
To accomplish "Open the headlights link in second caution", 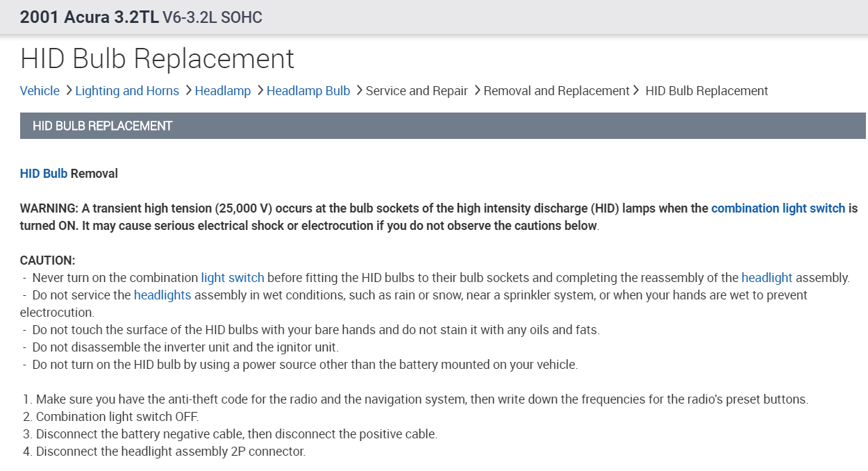I will tap(162, 295).
